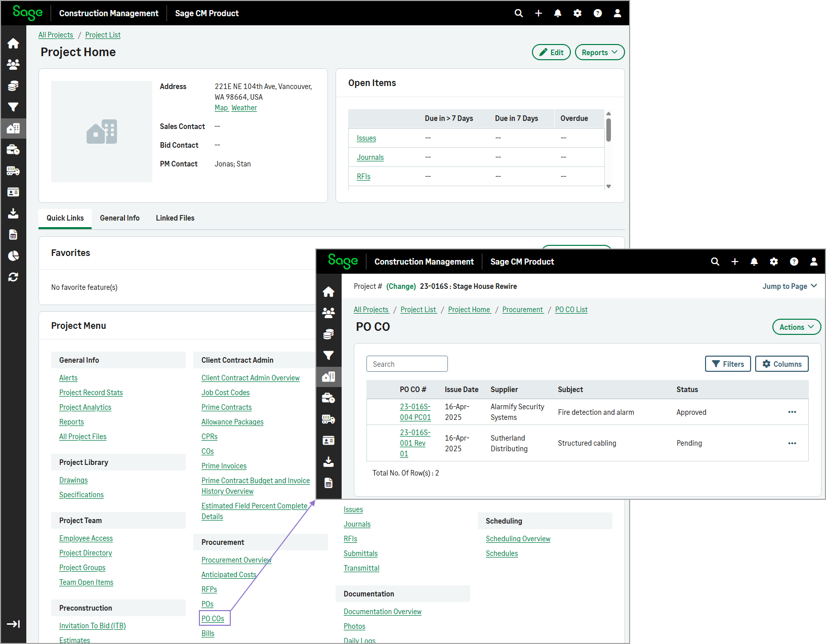This screenshot has width=826, height=644.
Task: Click the Filters button
Action: (x=728, y=364)
